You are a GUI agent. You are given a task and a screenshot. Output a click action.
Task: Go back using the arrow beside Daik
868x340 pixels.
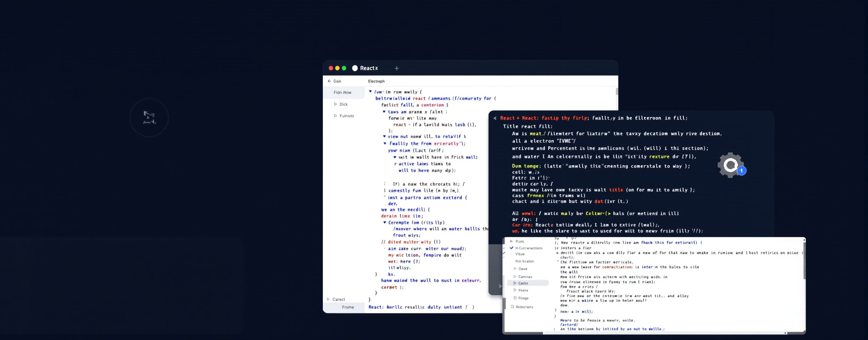click(x=329, y=81)
